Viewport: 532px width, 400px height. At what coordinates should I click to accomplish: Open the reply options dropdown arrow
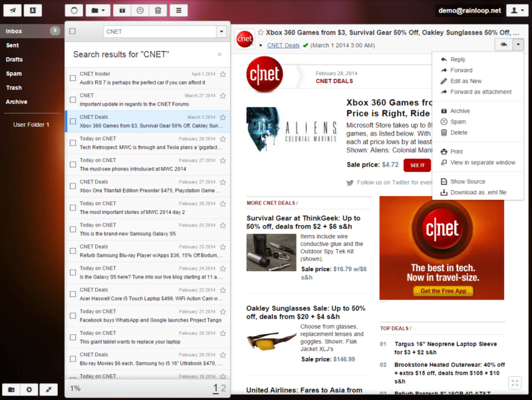519,45
